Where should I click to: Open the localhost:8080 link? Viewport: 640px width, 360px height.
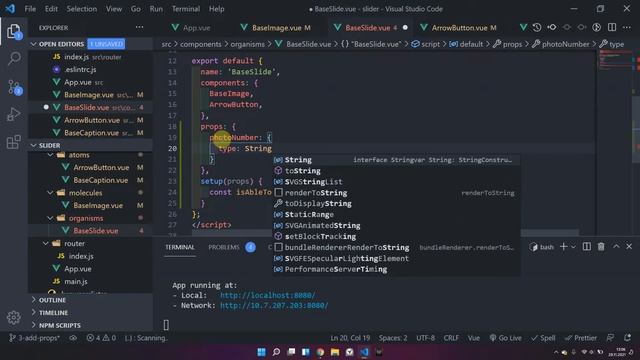coord(268,295)
